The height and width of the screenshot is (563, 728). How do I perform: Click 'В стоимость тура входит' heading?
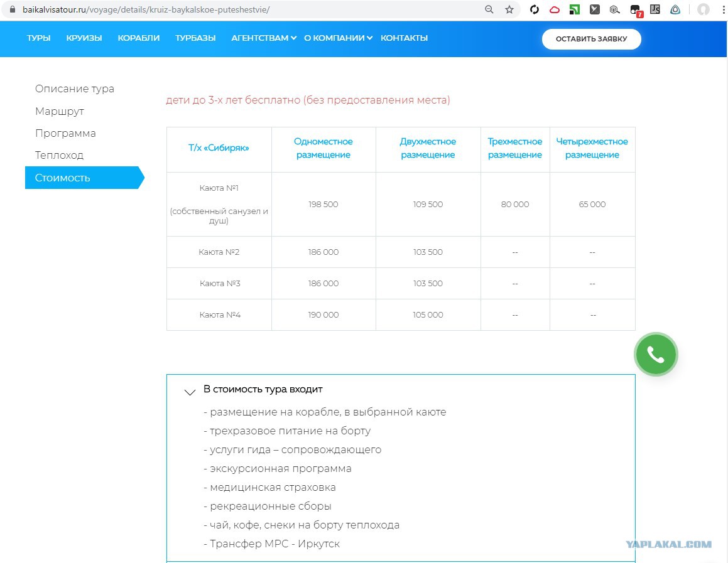263,389
